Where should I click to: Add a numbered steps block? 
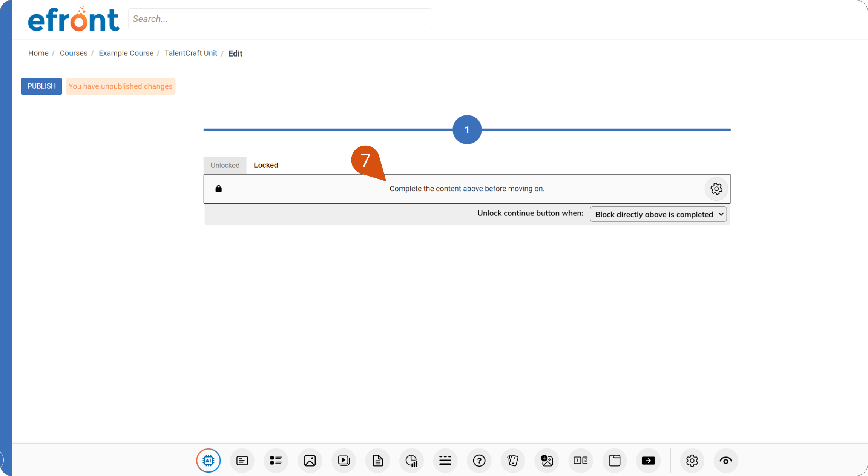[581, 460]
